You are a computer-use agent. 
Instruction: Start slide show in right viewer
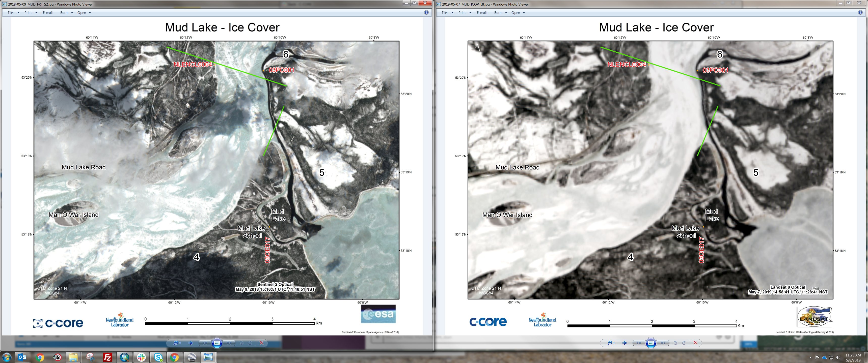(x=651, y=343)
